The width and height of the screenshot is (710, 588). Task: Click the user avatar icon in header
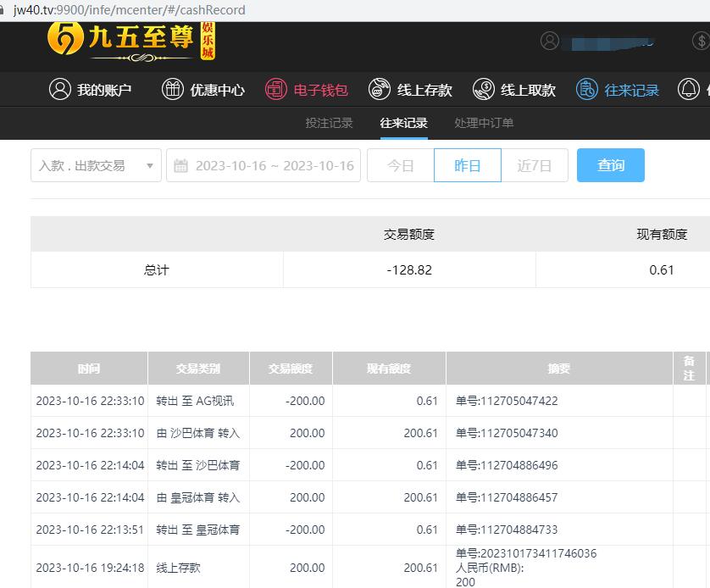point(550,41)
